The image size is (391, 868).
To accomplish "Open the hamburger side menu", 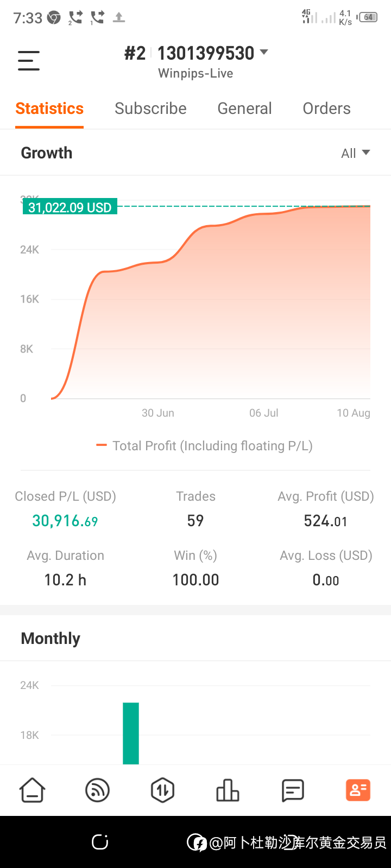I will point(29,60).
